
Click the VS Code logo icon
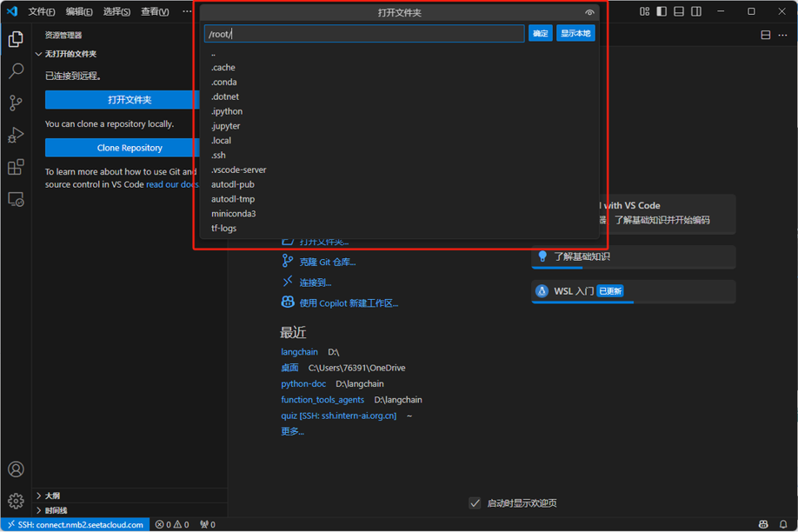[x=12, y=10]
